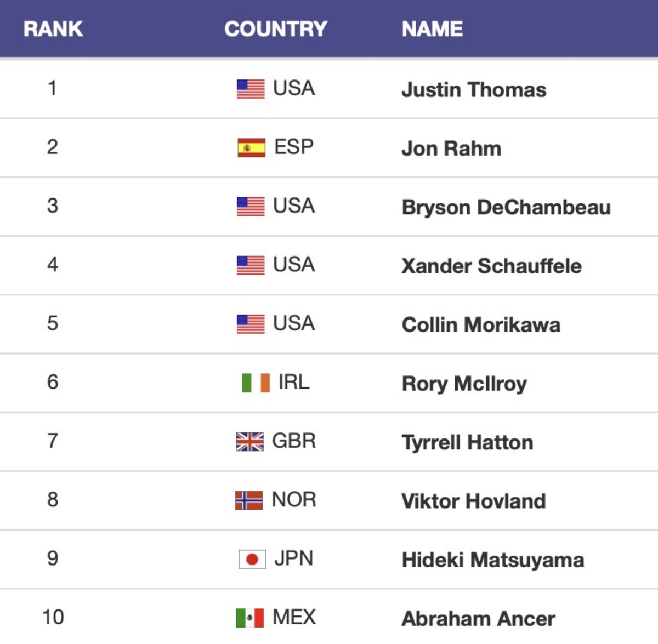Image resolution: width=658 pixels, height=644 pixels.
Task: Sort by the COUNTRY column header
Action: point(275,29)
